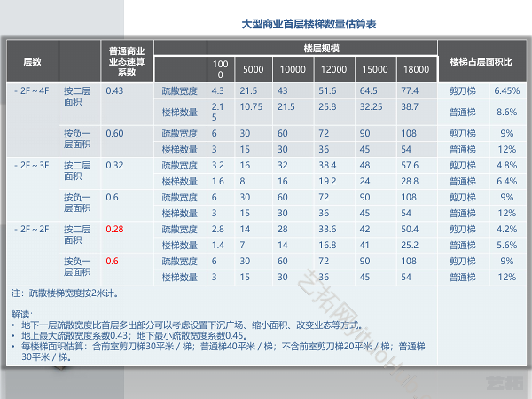
Task: Click the 12000 column header
Action: pos(334,69)
